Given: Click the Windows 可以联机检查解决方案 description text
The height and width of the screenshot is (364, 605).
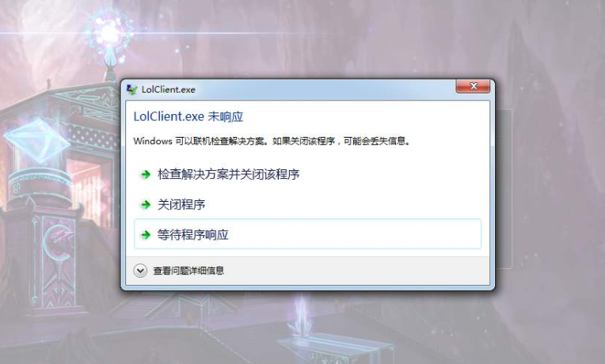Looking at the screenshot, I should (272, 141).
